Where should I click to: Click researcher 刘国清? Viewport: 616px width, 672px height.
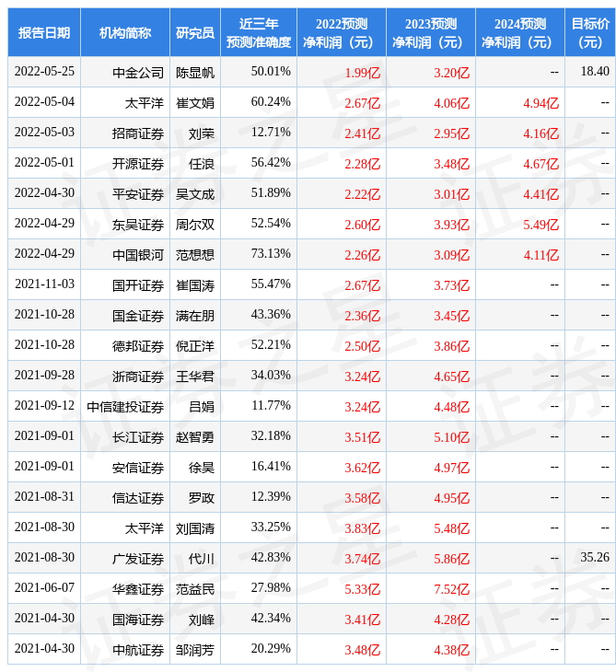(195, 529)
